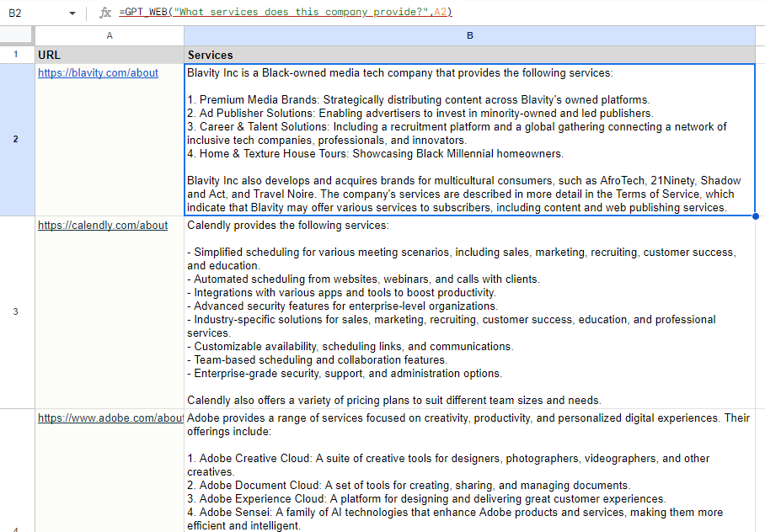The height and width of the screenshot is (532, 765).
Task: Open the www.adobe.com/about link
Action: click(x=110, y=418)
